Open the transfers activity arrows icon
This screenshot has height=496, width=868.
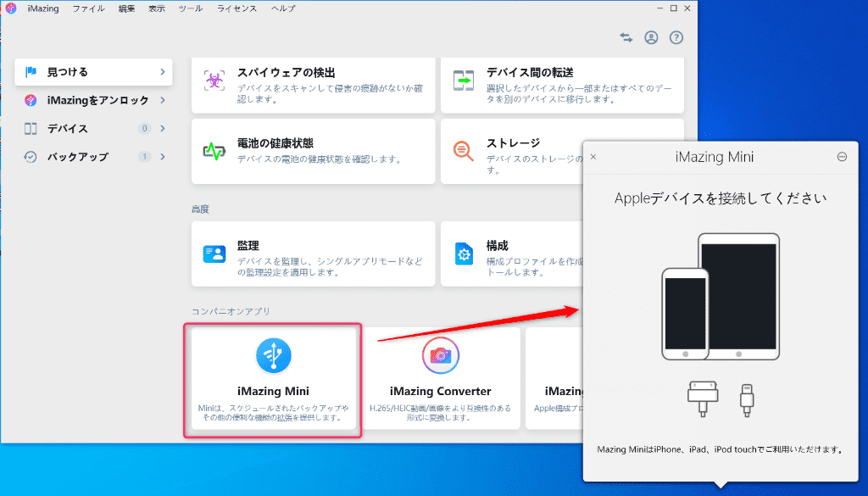point(626,37)
